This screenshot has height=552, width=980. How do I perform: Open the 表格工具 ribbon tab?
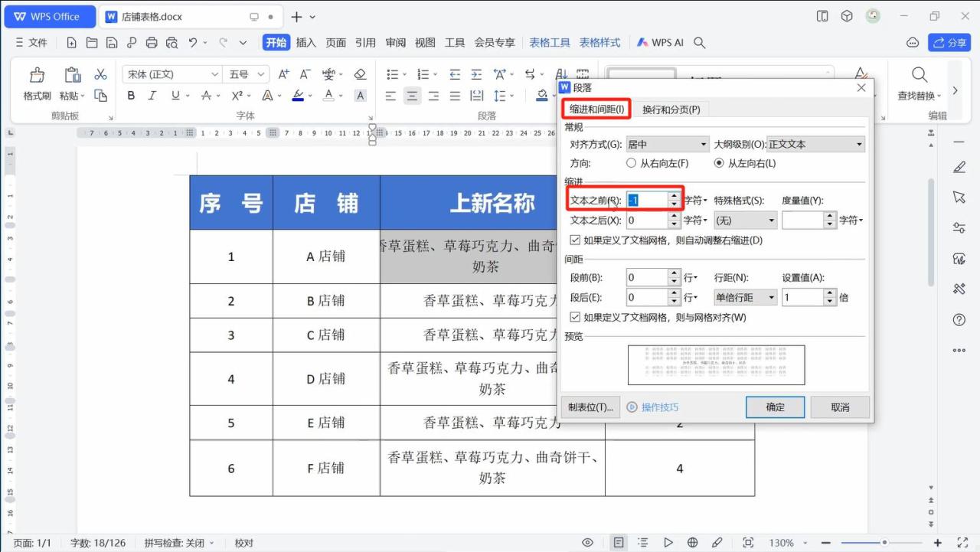550,42
